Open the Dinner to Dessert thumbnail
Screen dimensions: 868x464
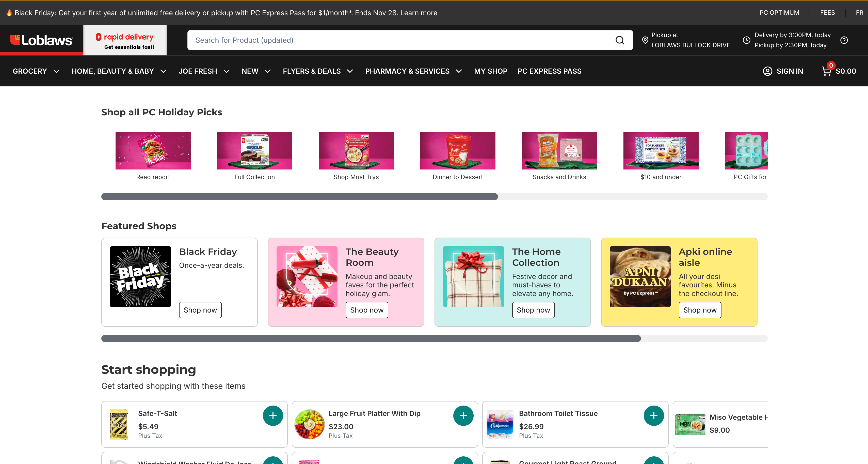point(458,150)
